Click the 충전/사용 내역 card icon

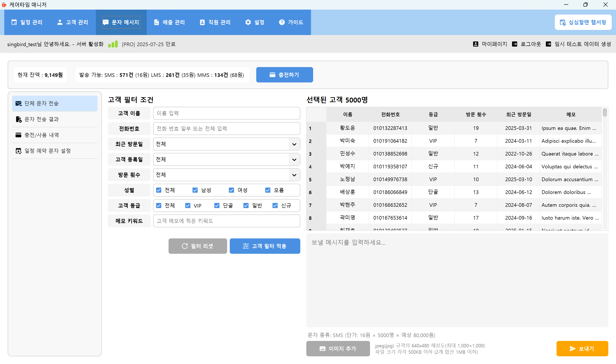click(x=18, y=135)
